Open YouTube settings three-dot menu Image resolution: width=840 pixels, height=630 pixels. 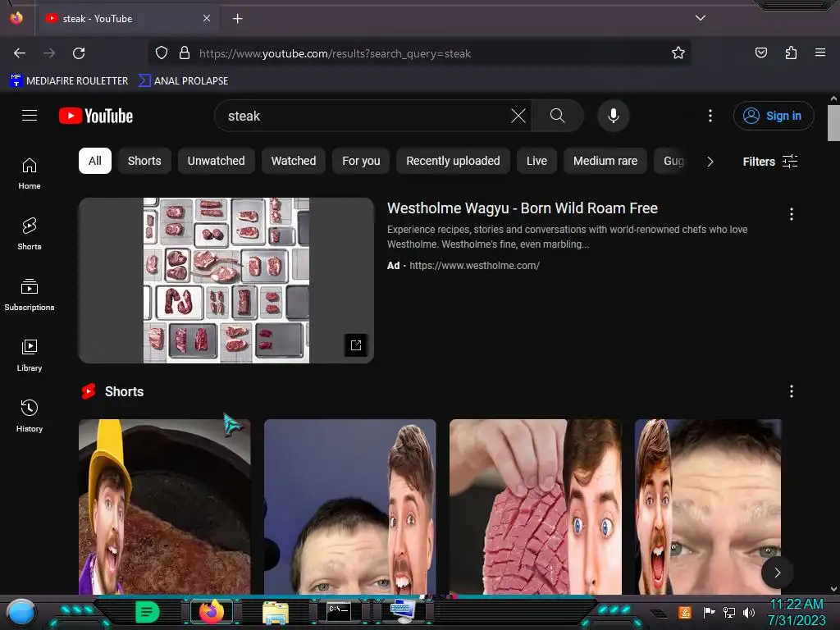710,116
